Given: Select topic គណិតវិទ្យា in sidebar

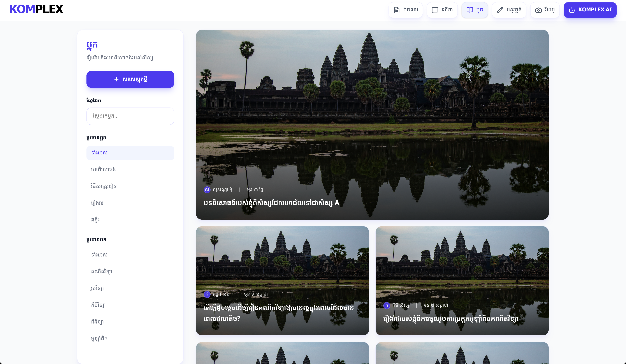Looking at the screenshot, I should pyautogui.click(x=101, y=272).
